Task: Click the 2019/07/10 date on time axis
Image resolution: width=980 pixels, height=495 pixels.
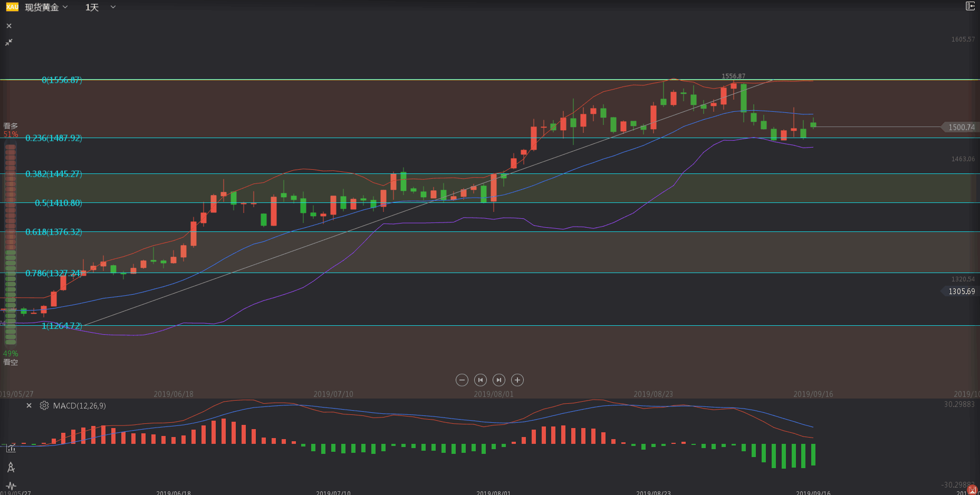Action: tap(333, 394)
